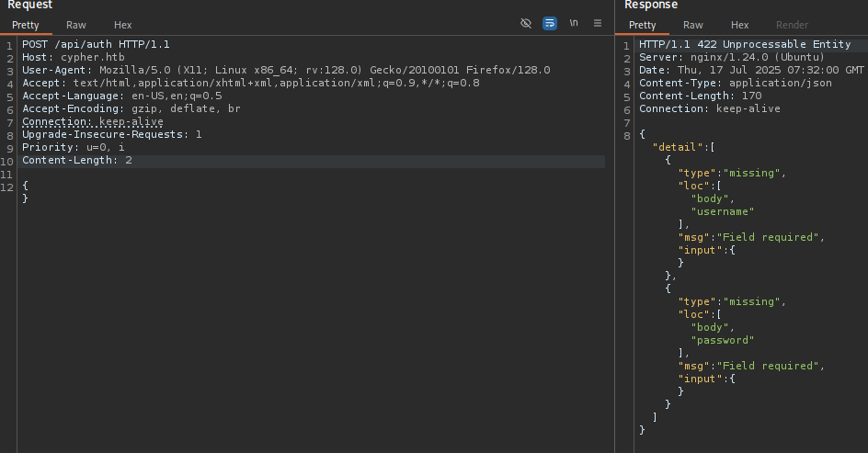This screenshot has width=868, height=453.
Task: Toggle show newline characters \n icon
Action: 574,23
